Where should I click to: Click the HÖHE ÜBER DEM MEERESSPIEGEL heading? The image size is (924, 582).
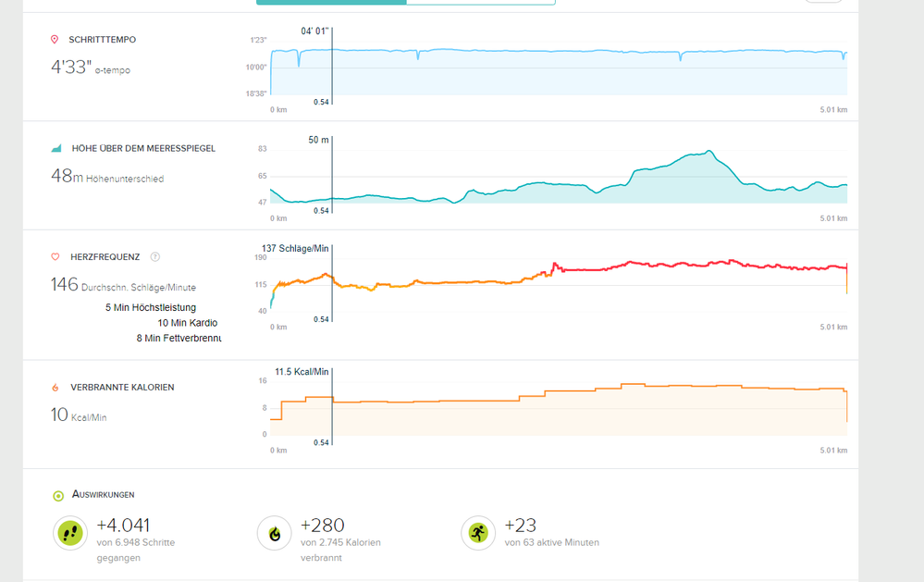(143, 148)
